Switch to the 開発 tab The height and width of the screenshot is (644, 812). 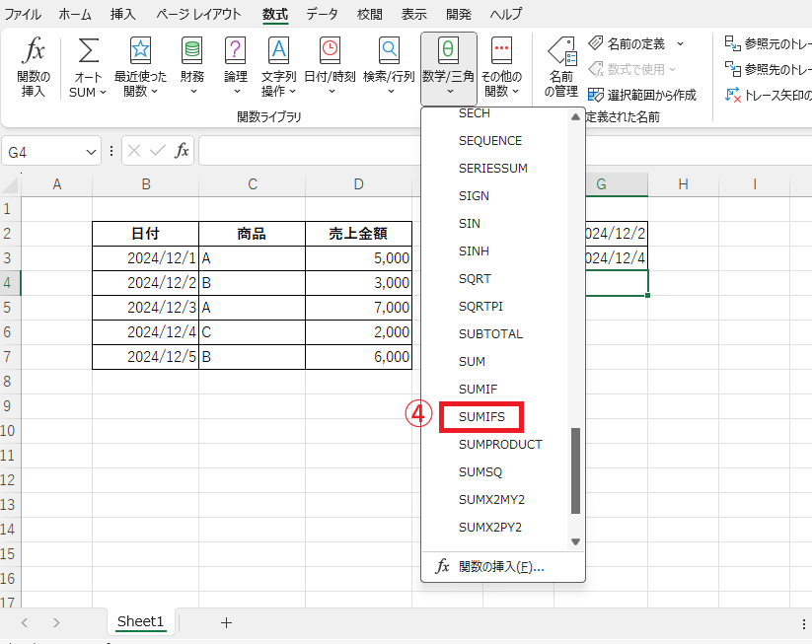[x=459, y=14]
